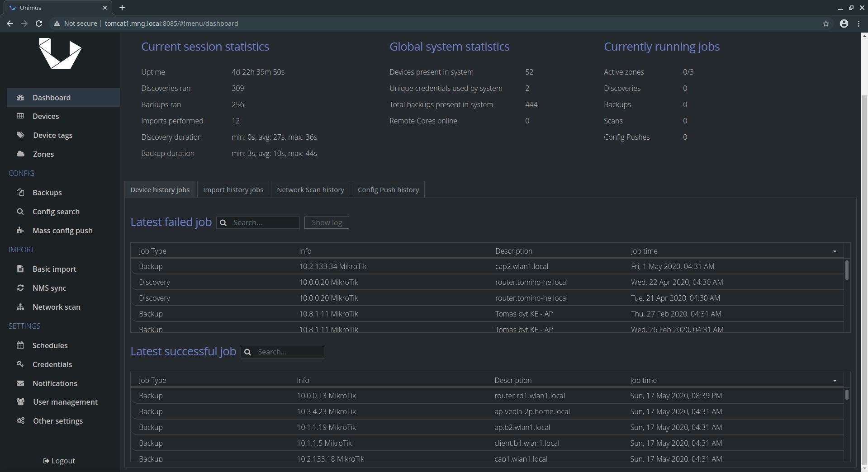
Task: Switch to the Config Push history tab
Action: [x=388, y=189]
